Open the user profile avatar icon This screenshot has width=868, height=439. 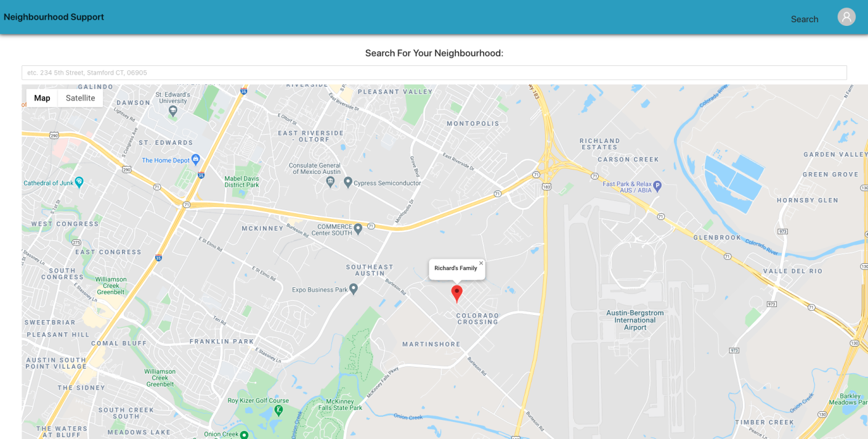pos(846,17)
